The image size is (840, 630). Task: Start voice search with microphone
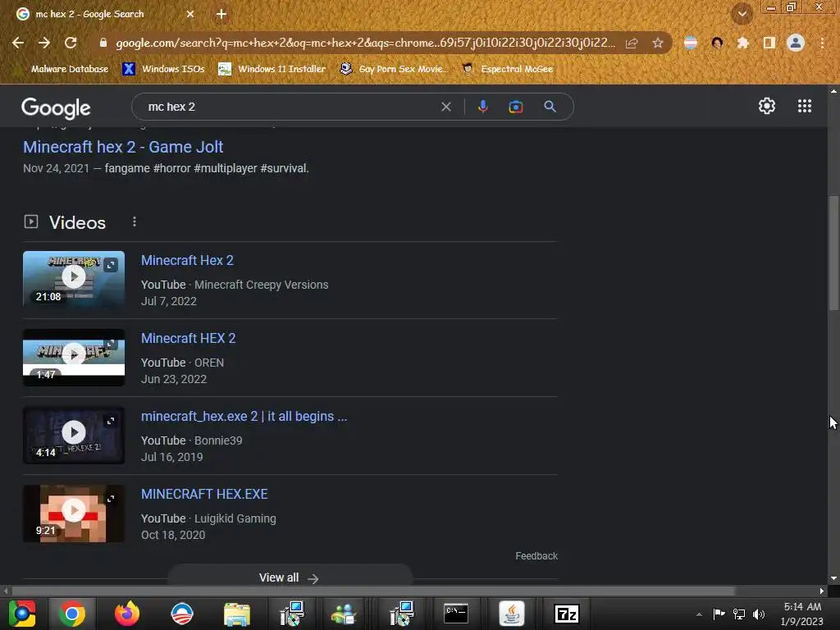482,107
